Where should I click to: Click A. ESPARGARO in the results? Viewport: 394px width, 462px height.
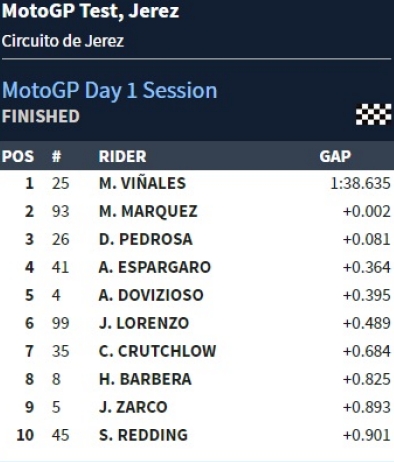[x=155, y=267]
